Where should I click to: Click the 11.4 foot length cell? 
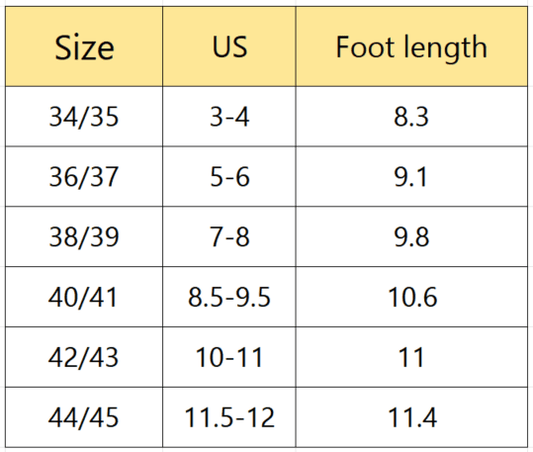tap(411, 417)
